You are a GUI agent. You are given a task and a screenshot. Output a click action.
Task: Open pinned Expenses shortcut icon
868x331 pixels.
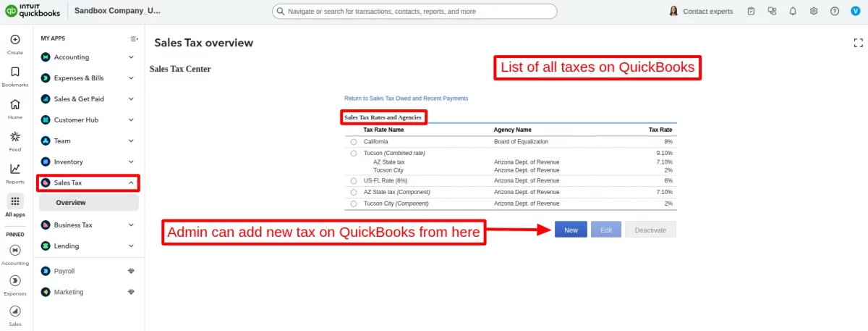[x=15, y=280]
